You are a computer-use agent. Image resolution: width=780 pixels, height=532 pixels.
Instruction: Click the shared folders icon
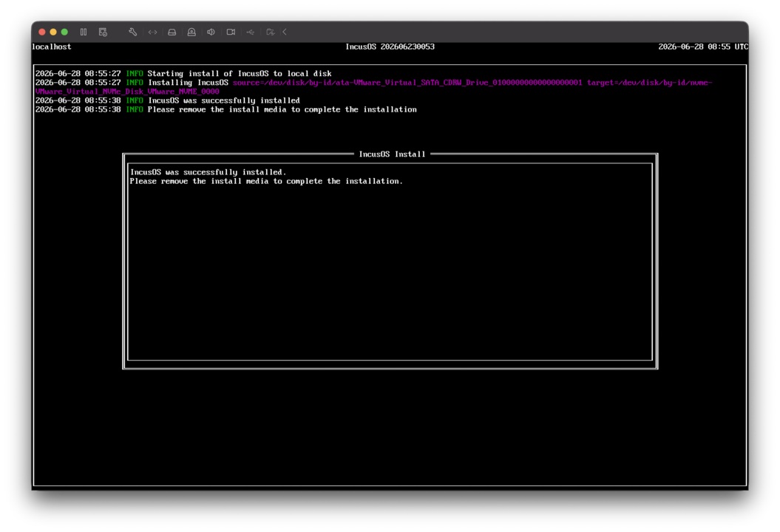[x=270, y=32]
